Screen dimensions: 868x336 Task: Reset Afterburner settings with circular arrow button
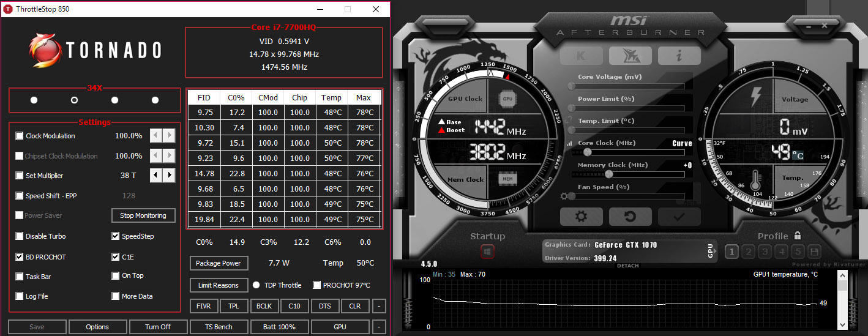[630, 217]
